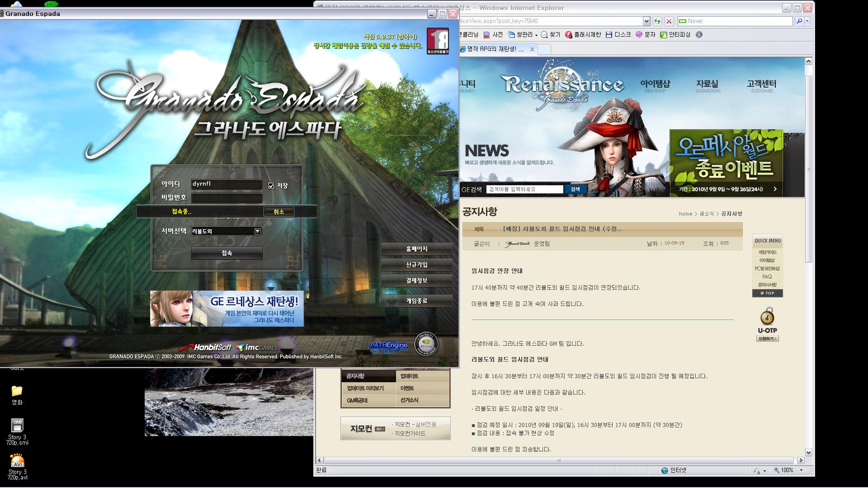Click the PathEngine logo

(x=388, y=347)
